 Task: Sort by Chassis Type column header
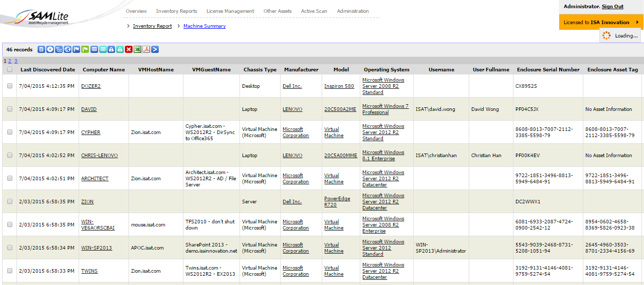coord(260,70)
